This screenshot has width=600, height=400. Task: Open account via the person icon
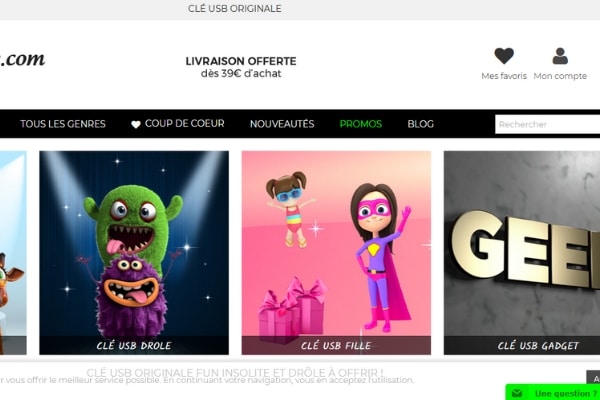point(560,56)
